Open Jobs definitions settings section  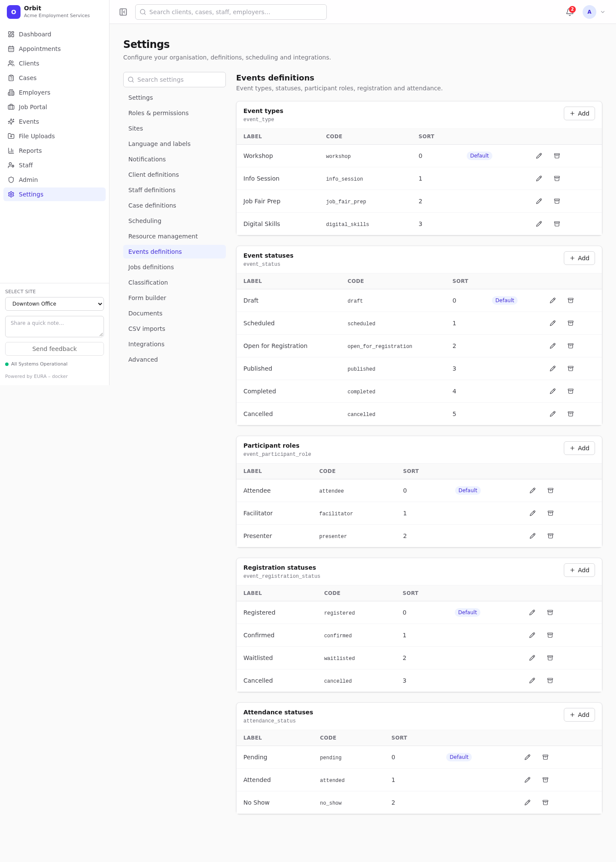[175, 267]
